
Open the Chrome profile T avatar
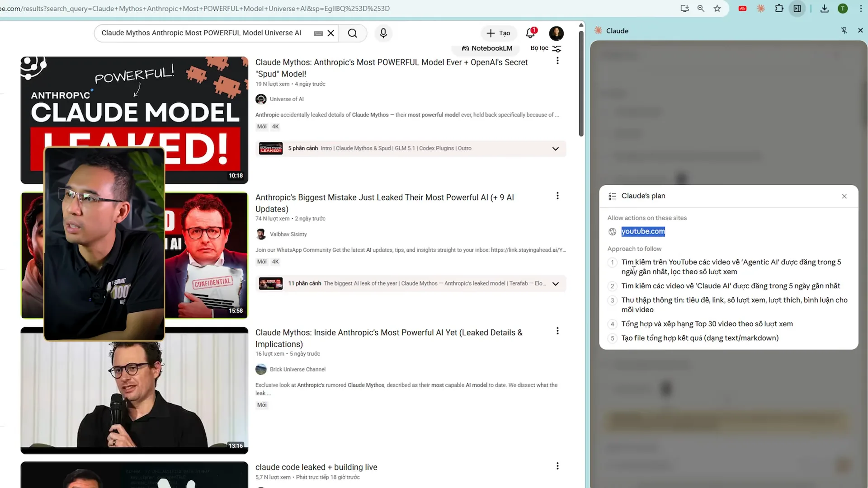843,8
